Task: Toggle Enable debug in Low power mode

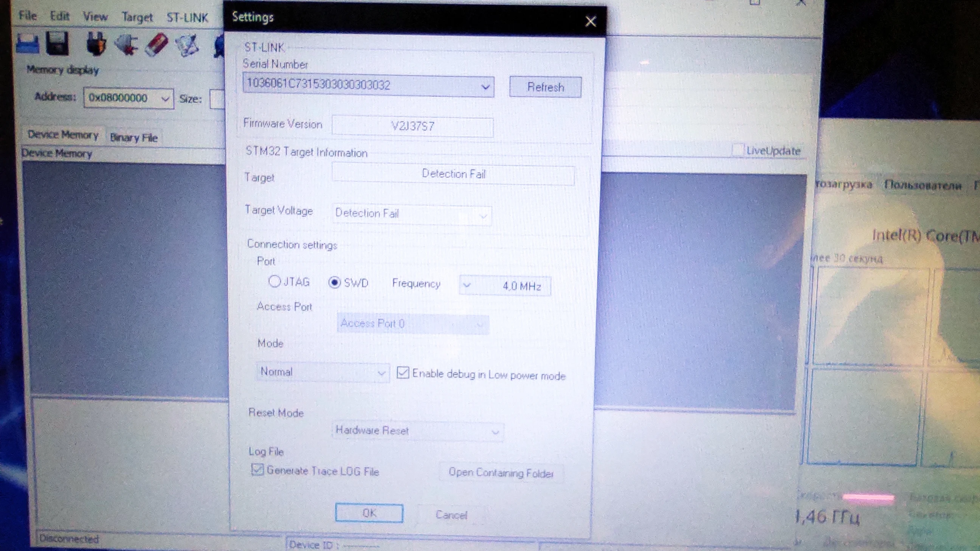Action: coord(403,372)
